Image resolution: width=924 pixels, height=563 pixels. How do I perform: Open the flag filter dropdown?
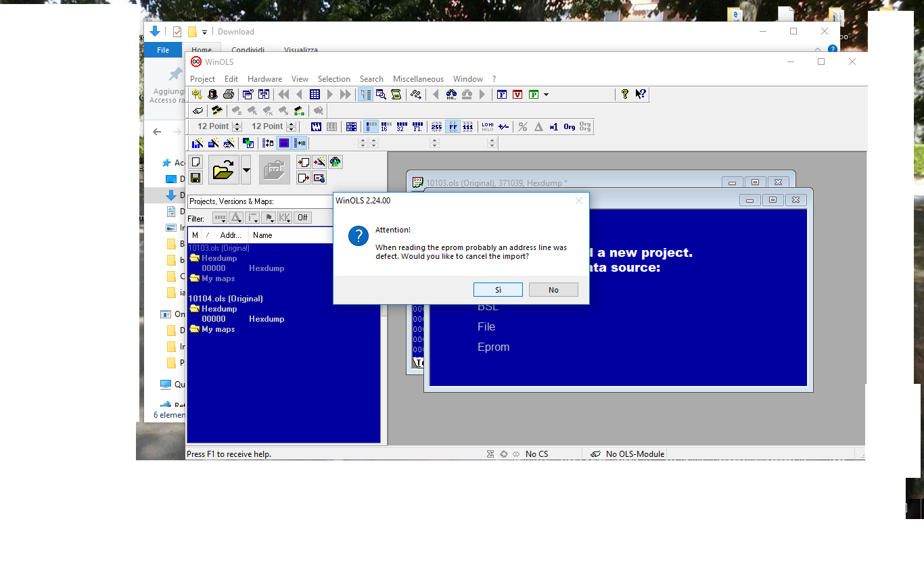[269, 218]
